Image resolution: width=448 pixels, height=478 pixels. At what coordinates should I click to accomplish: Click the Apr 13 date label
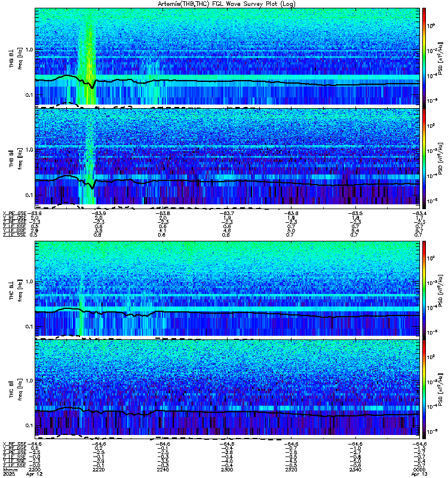[419, 474]
